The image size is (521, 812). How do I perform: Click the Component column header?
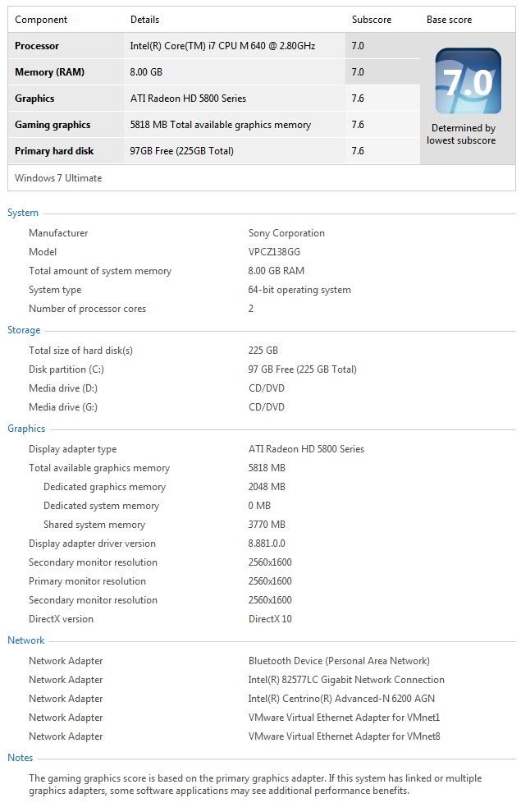(41, 20)
